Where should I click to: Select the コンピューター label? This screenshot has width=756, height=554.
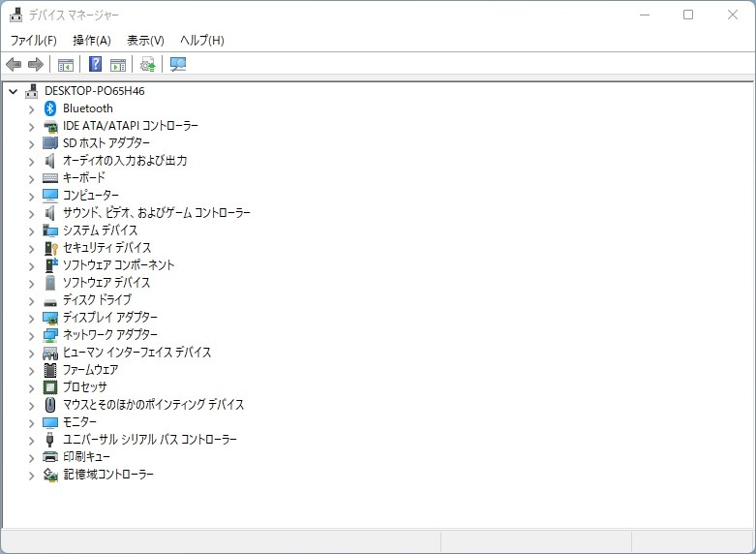coord(91,195)
